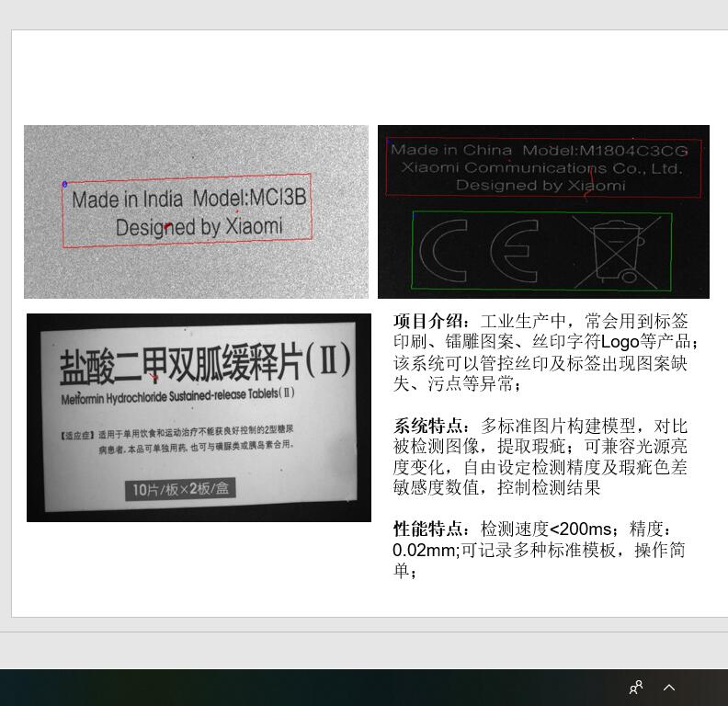The image size is (728, 706).
Task: Expand the hidden system tray icons chevron
Action: pos(669,688)
